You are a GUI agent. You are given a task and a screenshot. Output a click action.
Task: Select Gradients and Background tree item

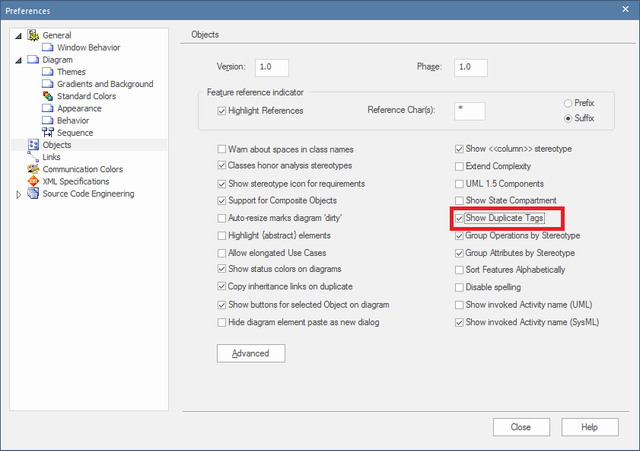coord(105,84)
